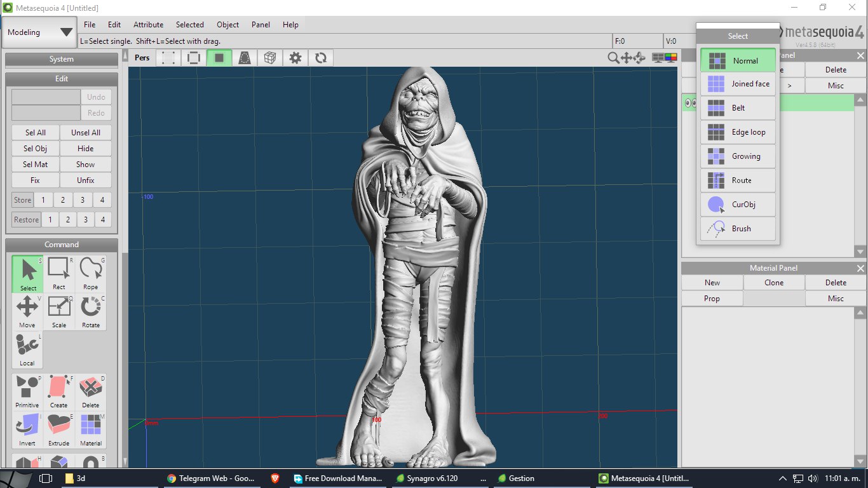Click the view zoom magnifier icon
868x488 pixels.
tap(613, 58)
